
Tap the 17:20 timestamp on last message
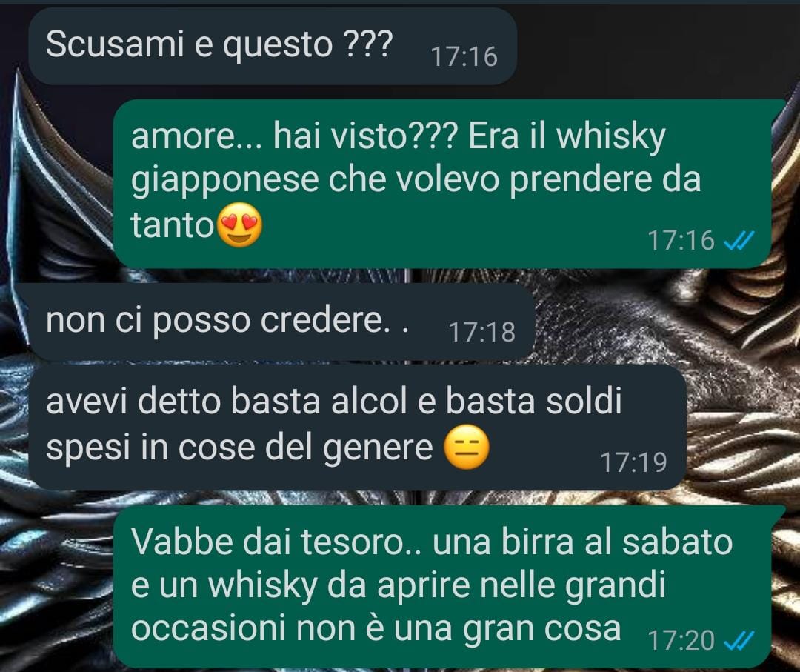[681, 640]
